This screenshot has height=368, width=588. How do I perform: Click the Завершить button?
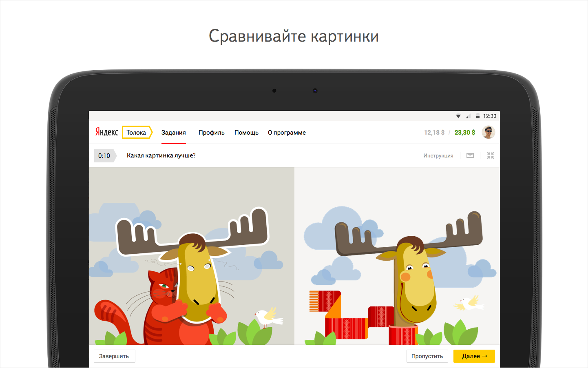point(114,356)
